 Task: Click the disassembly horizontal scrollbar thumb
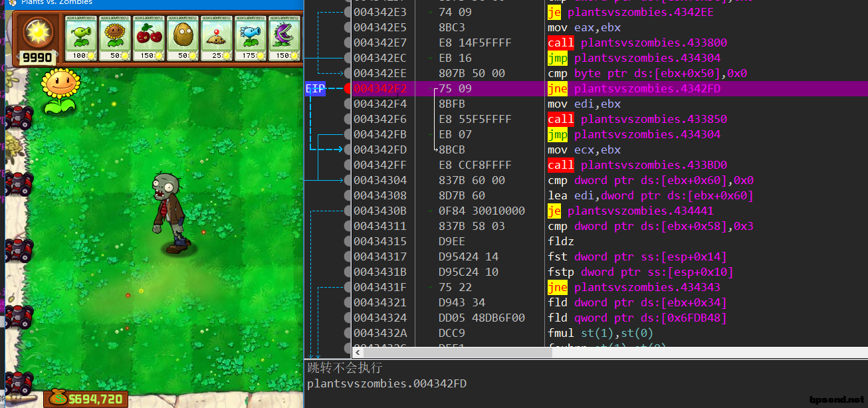[457, 353]
